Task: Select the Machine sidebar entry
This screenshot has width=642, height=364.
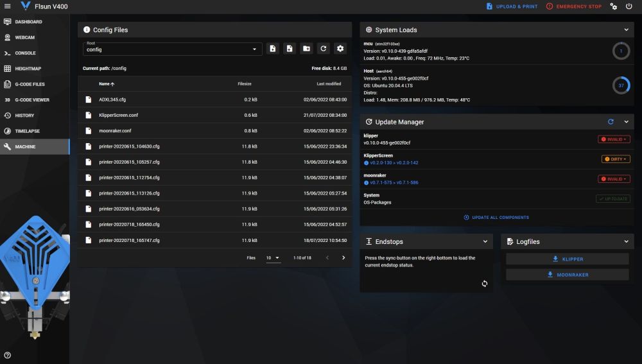Action: pyautogui.click(x=35, y=146)
